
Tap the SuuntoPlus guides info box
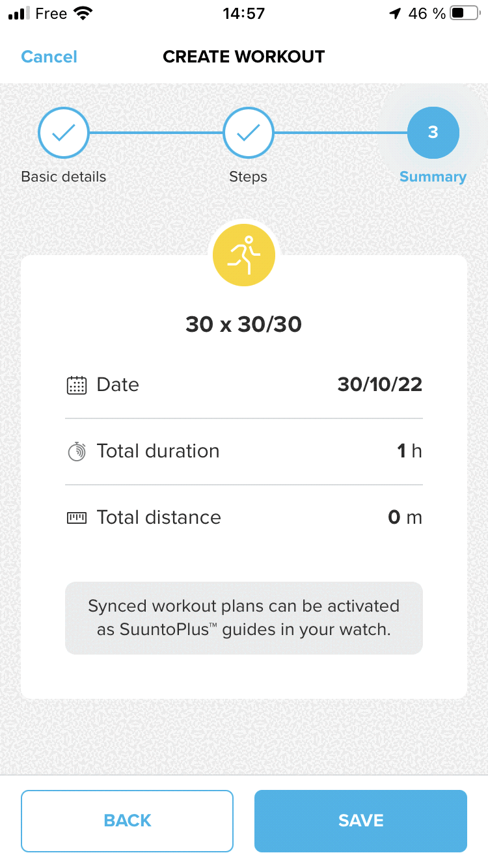pos(244,617)
